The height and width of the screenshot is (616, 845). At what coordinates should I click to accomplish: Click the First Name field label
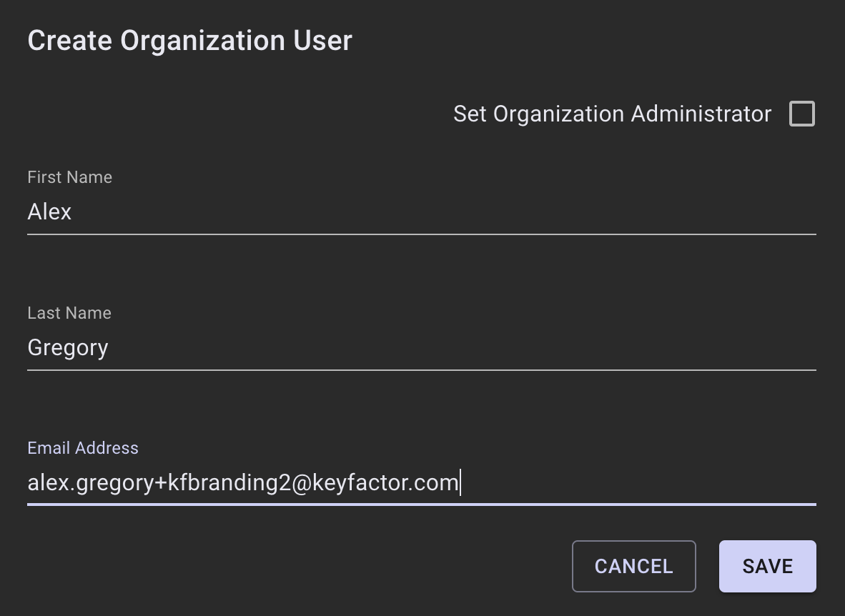[x=69, y=177]
